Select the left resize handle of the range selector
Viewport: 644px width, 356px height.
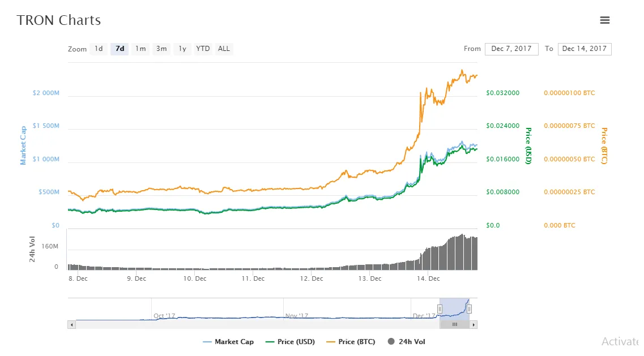click(440, 308)
